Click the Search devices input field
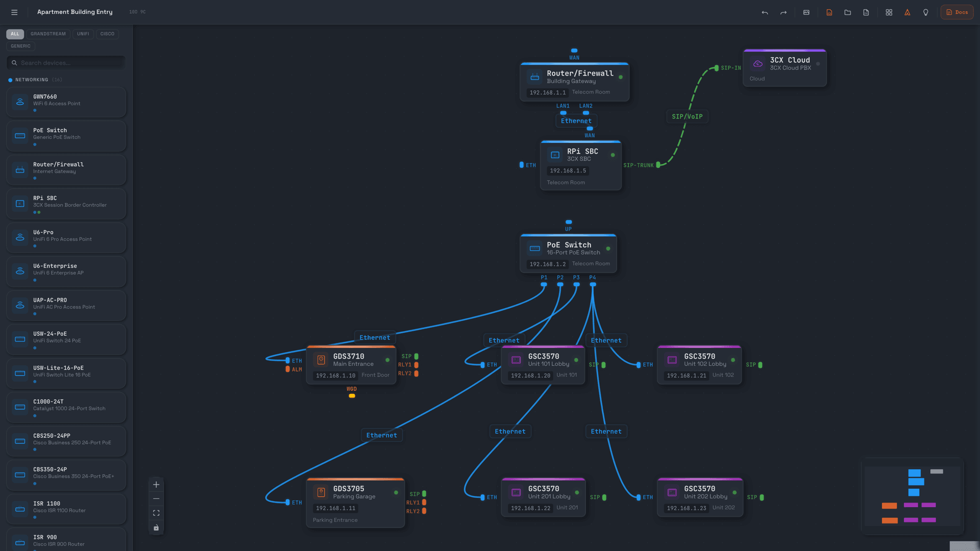This screenshot has width=980, height=551. point(65,62)
